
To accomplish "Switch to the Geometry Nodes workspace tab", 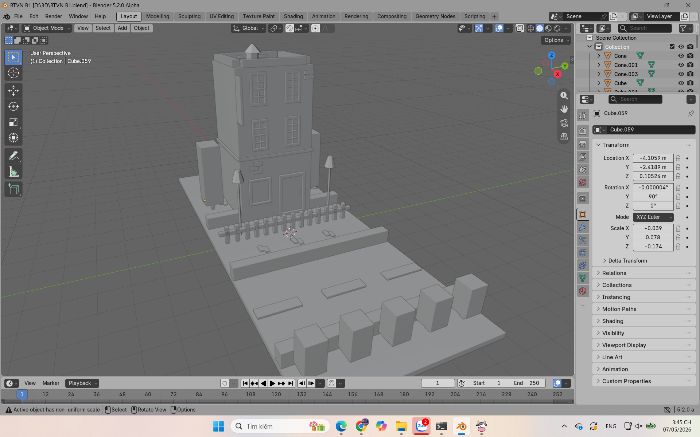I will (x=435, y=16).
